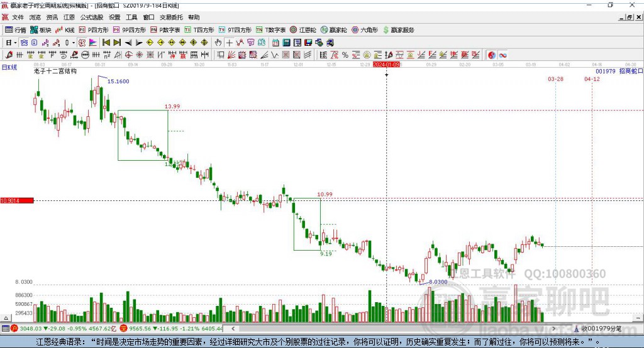Click the spiral drawing tool icon
Viewport: 644px width, 348px height.
[x=64, y=55]
